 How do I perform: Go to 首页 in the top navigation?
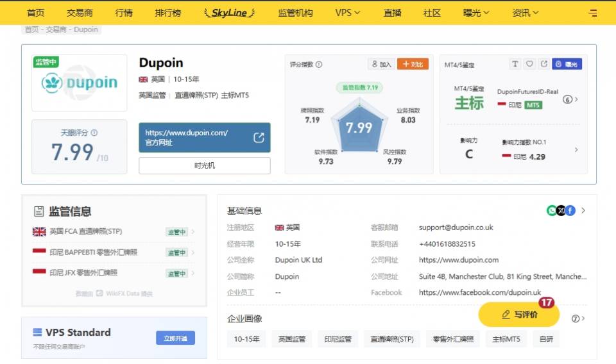click(36, 13)
